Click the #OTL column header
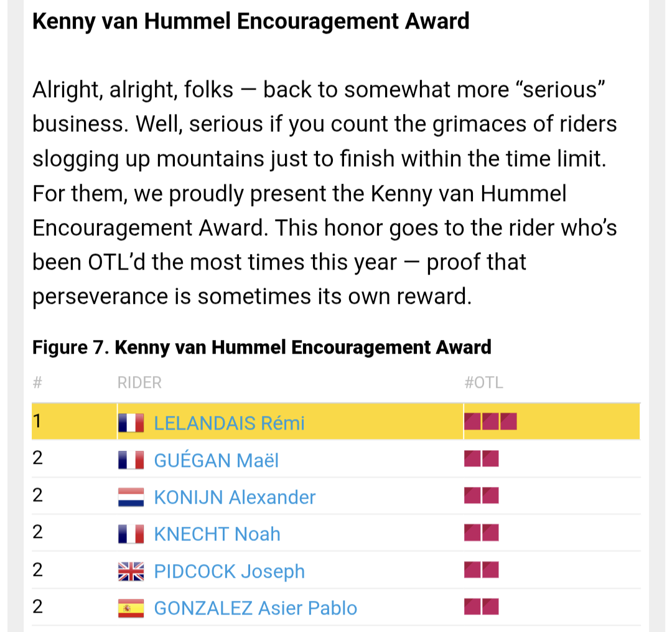 (483, 383)
